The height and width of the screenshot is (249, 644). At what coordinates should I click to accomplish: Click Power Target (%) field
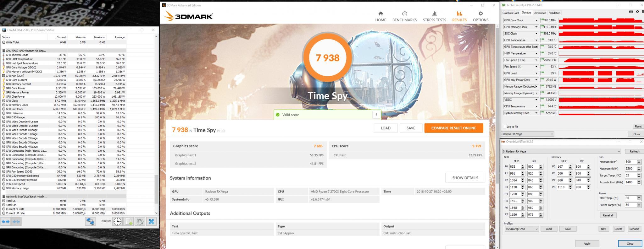pos(630,205)
